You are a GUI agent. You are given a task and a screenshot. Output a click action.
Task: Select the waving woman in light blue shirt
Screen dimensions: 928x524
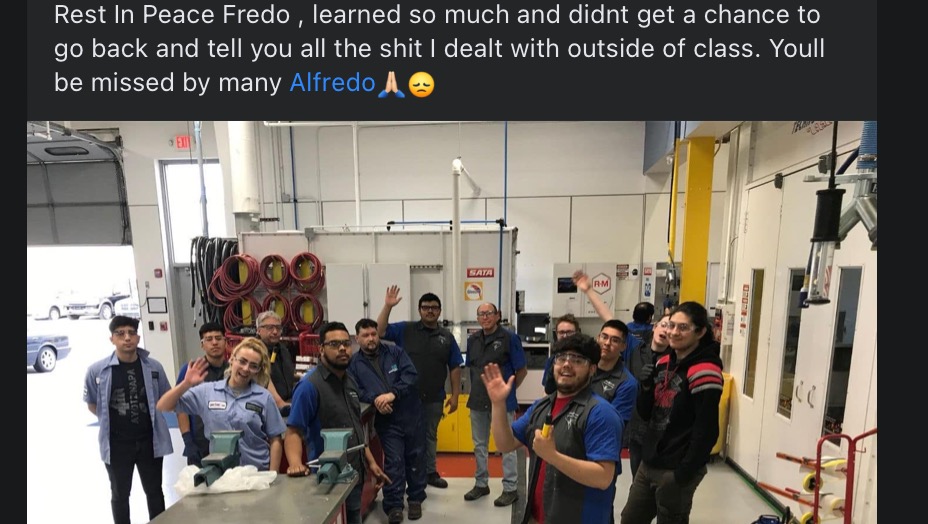tap(230, 401)
